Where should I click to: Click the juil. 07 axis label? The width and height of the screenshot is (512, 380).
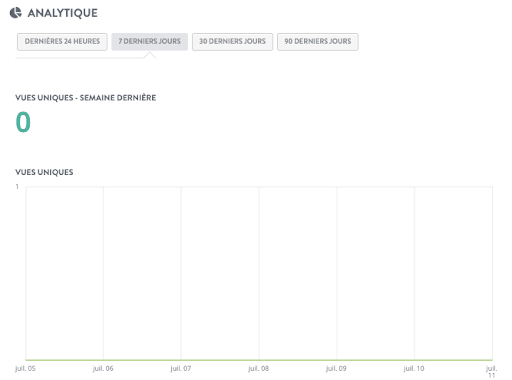tap(181, 368)
